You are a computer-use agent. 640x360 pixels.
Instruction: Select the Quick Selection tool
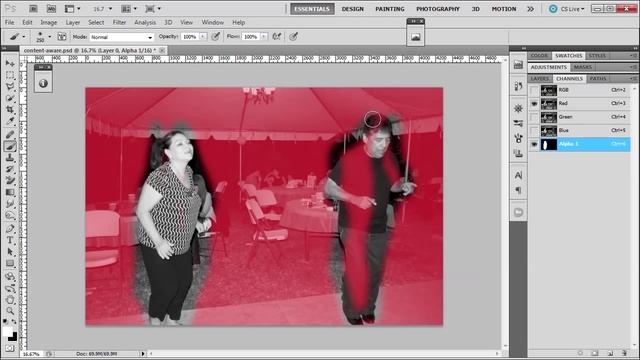tap(10, 98)
